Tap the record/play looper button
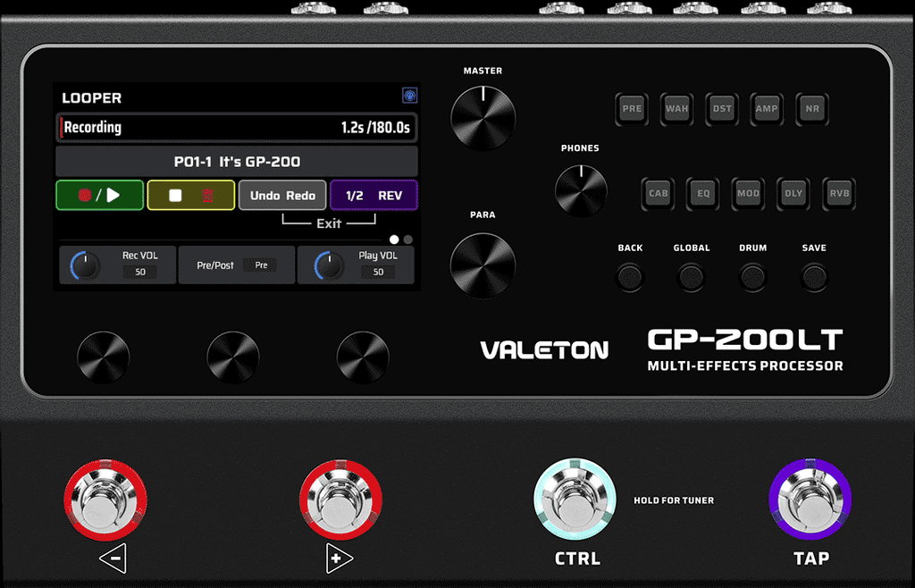The height and width of the screenshot is (588, 915). (100, 195)
